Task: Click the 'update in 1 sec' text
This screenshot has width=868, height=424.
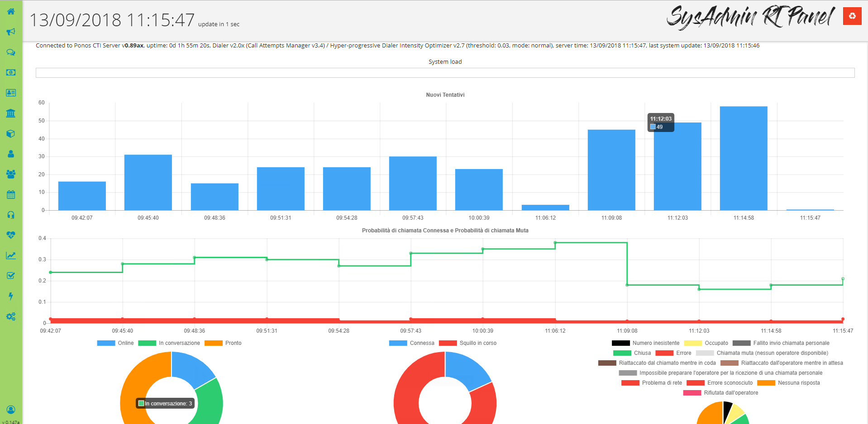Action: [x=219, y=24]
